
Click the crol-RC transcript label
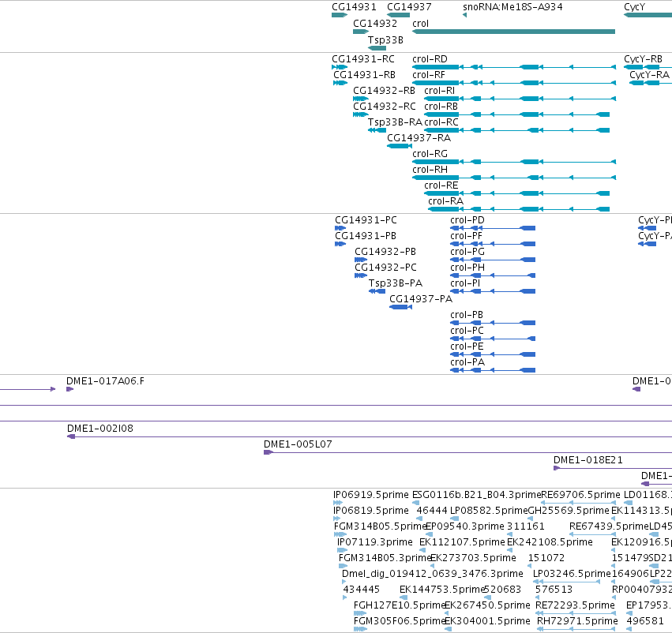[441, 122]
